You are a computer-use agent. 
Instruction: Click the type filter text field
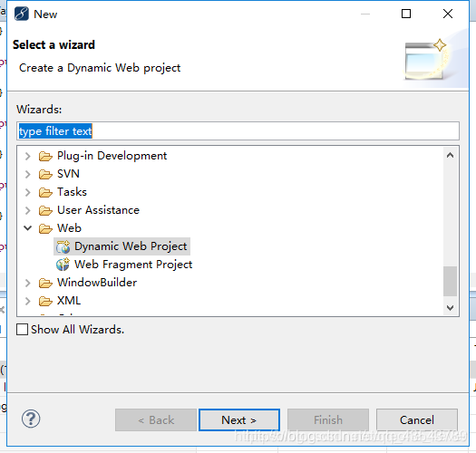click(x=238, y=131)
